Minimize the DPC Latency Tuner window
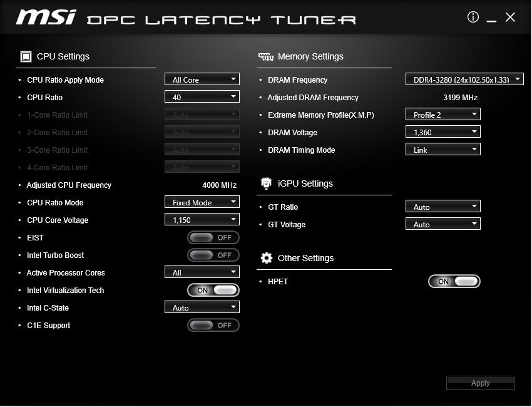Viewport: 532px width, 407px height. (491, 21)
